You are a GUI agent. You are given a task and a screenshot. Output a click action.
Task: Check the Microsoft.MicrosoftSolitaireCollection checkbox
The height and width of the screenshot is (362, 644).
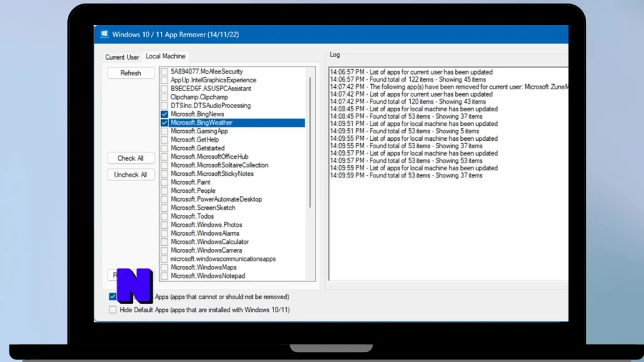(164, 165)
